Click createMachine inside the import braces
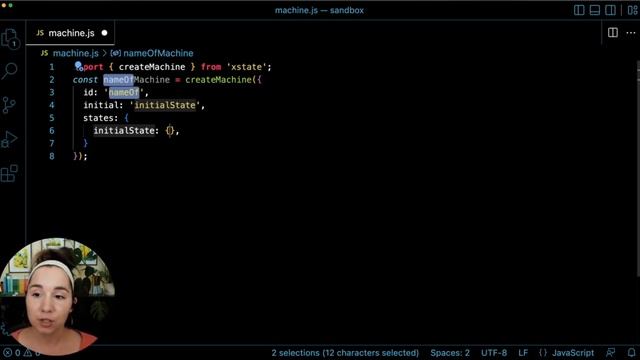Viewport: 640px width, 360px height. click(x=152, y=67)
